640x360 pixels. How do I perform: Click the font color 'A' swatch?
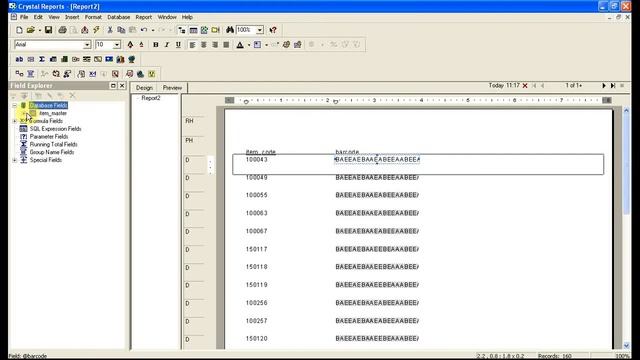click(240, 44)
